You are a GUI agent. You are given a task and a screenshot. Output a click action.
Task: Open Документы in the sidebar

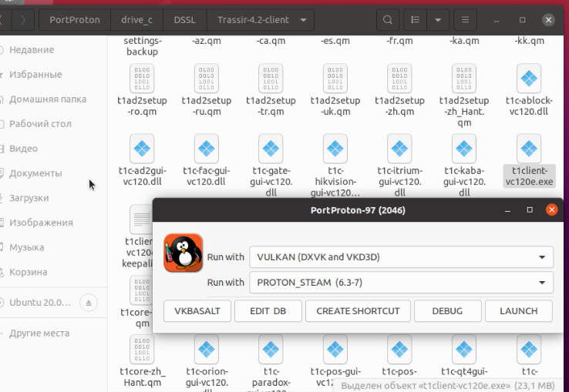click(x=35, y=173)
